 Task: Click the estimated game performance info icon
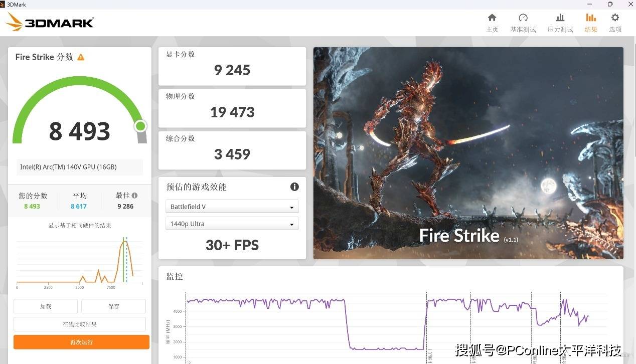294,187
